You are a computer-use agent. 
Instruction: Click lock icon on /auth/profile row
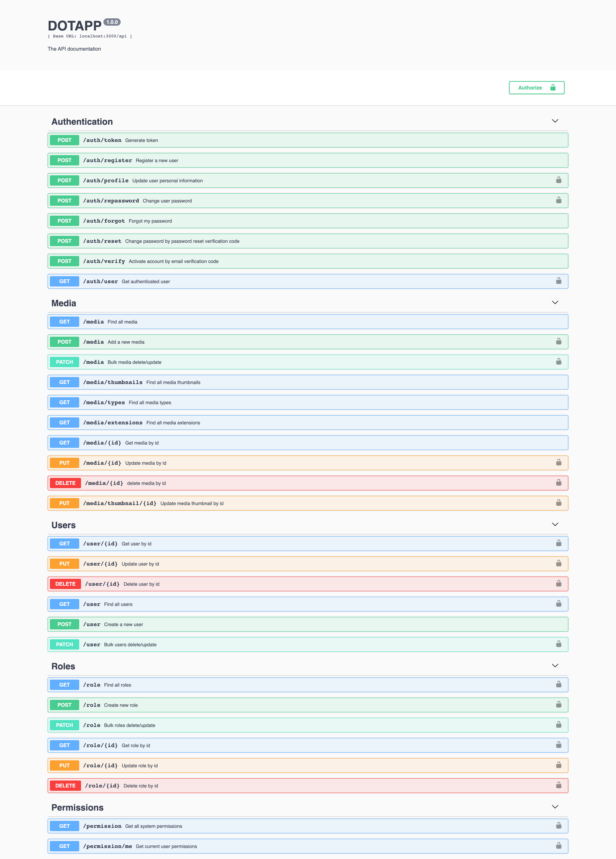(558, 180)
